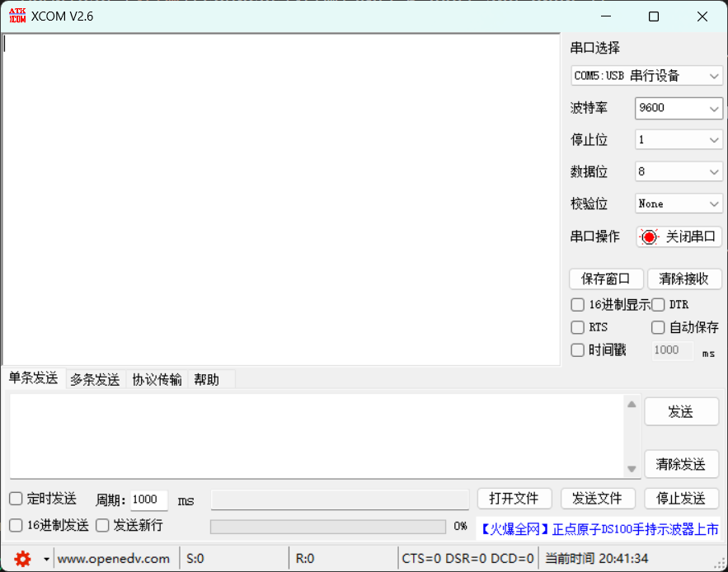This screenshot has width=728, height=572.
Task: Enable 发送新行 send newline checkbox
Action: (x=102, y=526)
